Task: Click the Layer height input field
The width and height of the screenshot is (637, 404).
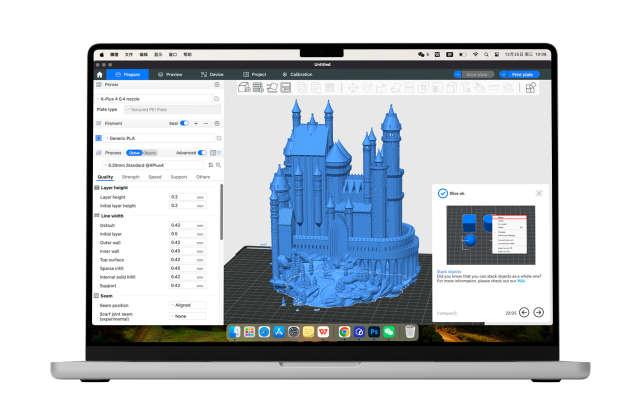Action: (186, 197)
